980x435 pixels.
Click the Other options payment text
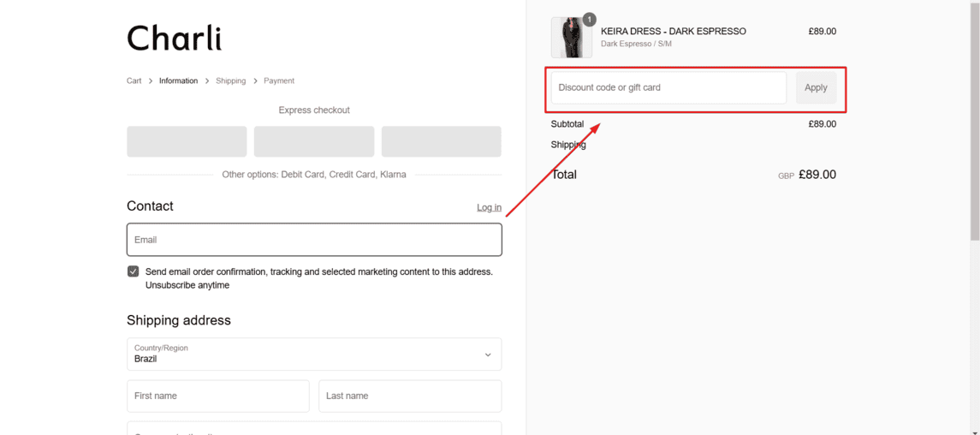[314, 175]
